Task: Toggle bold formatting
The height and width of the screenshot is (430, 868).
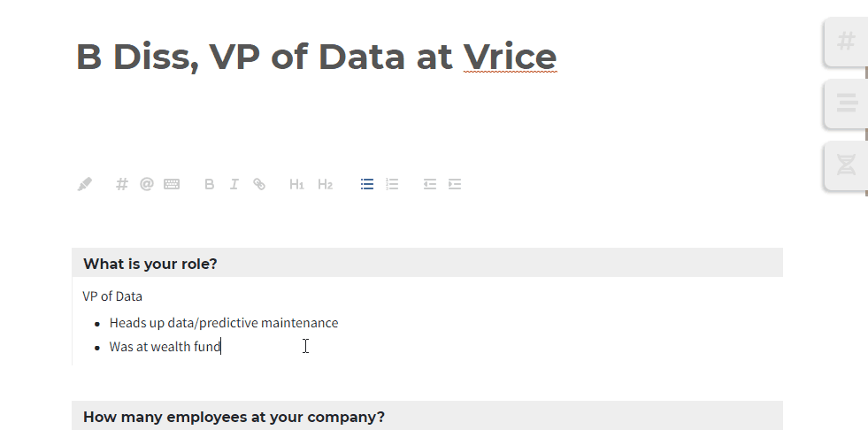Action: (210, 184)
